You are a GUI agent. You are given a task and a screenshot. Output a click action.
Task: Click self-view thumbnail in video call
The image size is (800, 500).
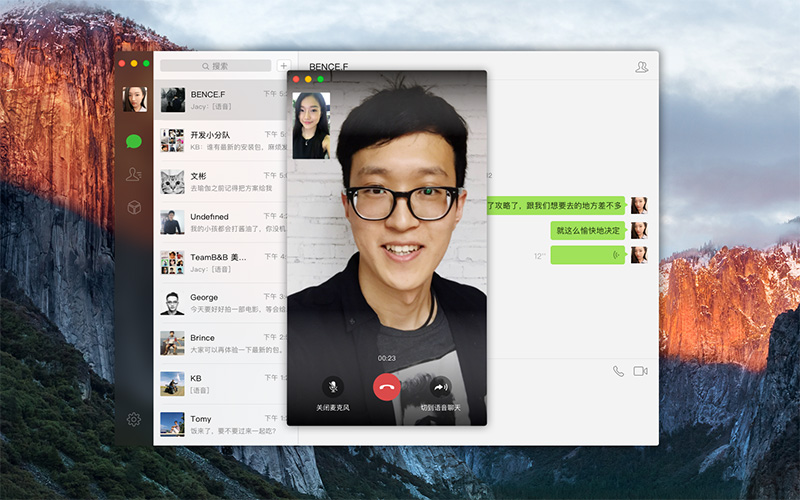click(x=310, y=125)
